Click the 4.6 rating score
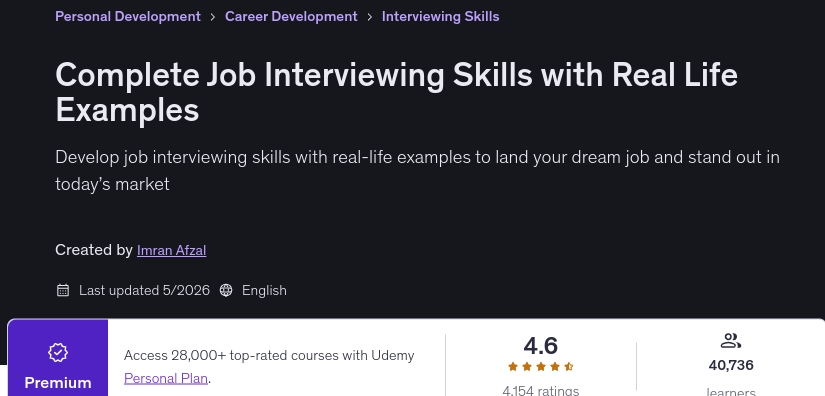This screenshot has height=396, width=825. 540,346
